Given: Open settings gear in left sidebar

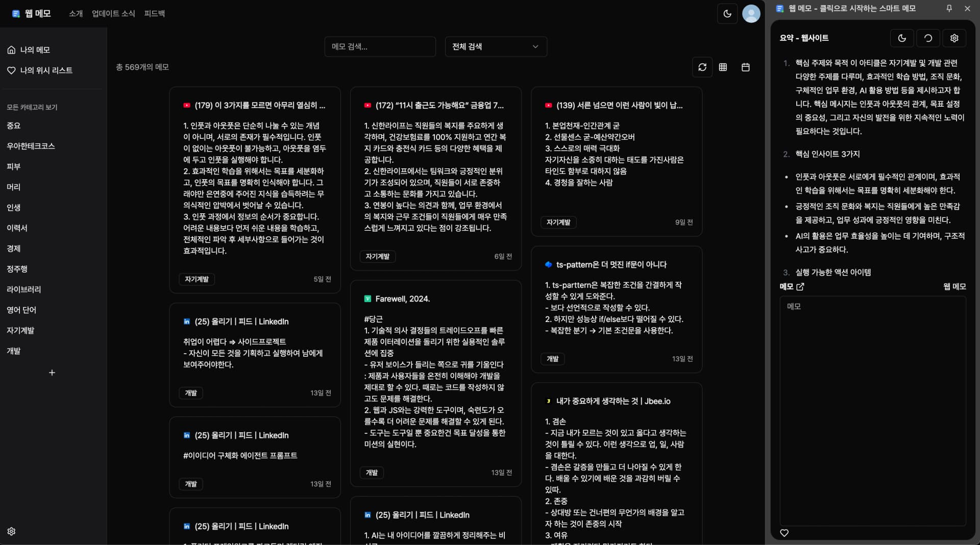Looking at the screenshot, I should coord(11,531).
